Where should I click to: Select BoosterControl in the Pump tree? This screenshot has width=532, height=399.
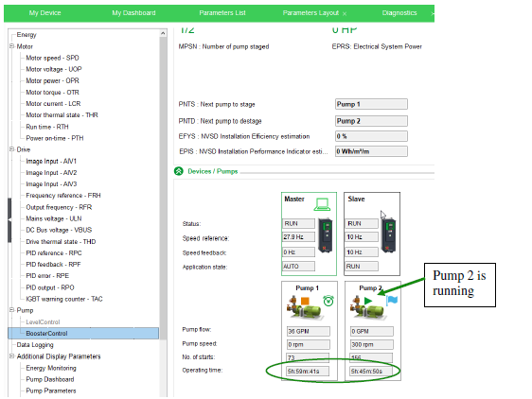(x=46, y=333)
